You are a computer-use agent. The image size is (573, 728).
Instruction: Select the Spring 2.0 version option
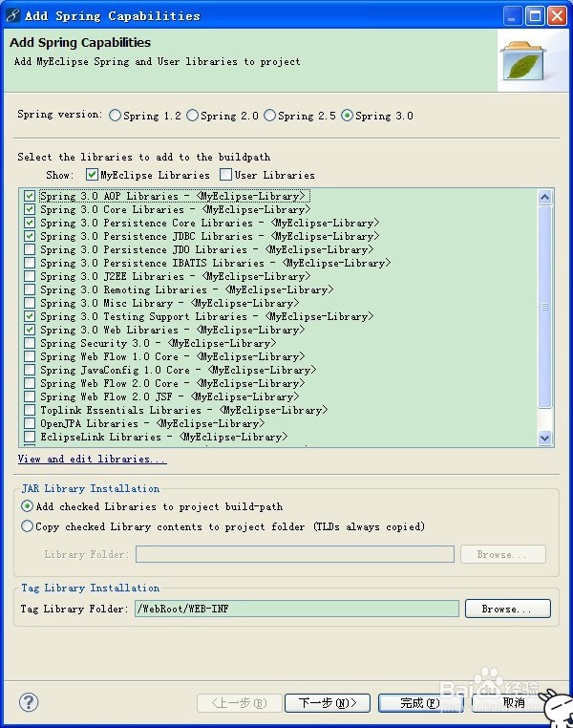click(x=192, y=116)
